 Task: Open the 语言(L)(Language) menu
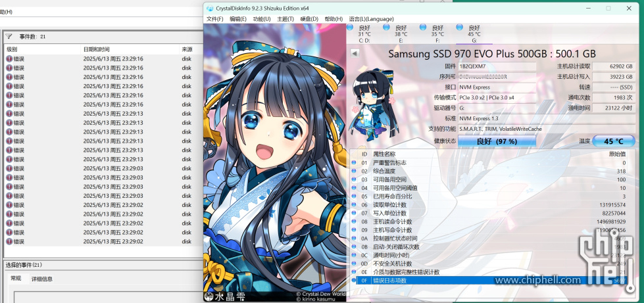tap(371, 19)
